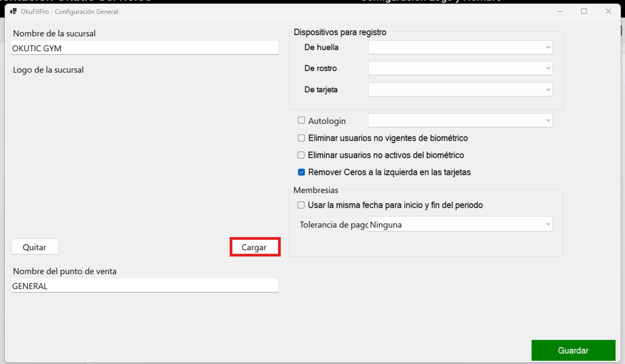
Task: Expand the De rostro device dropdown
Action: 460,68
